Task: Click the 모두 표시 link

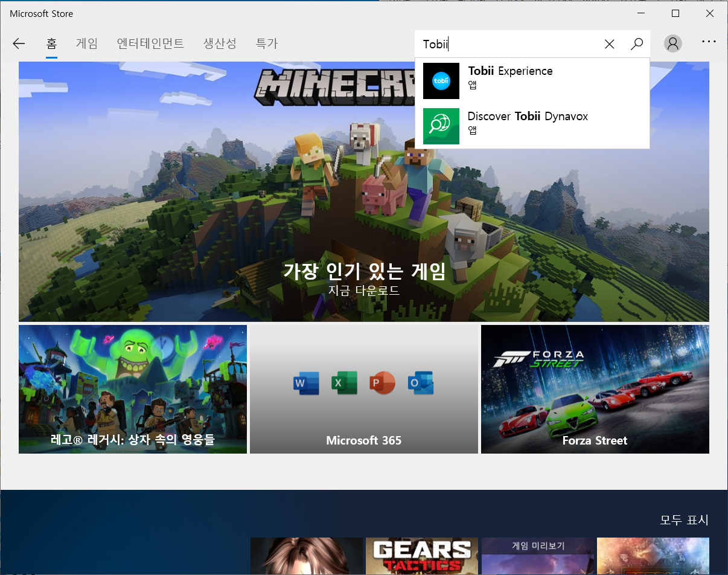Action: pos(684,520)
